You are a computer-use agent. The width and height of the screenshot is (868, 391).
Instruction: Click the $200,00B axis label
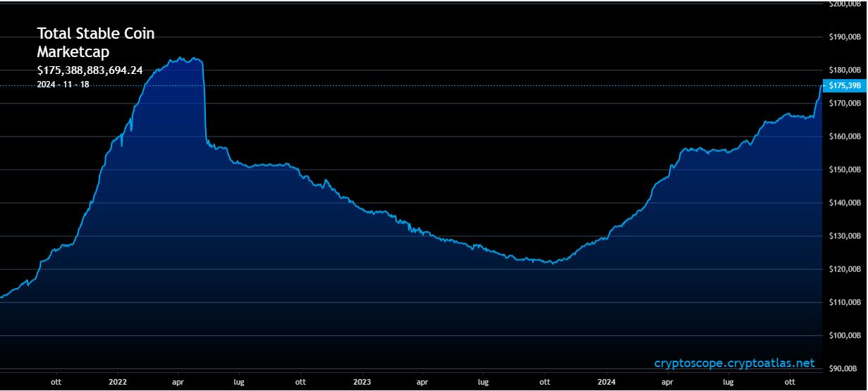(x=845, y=4)
